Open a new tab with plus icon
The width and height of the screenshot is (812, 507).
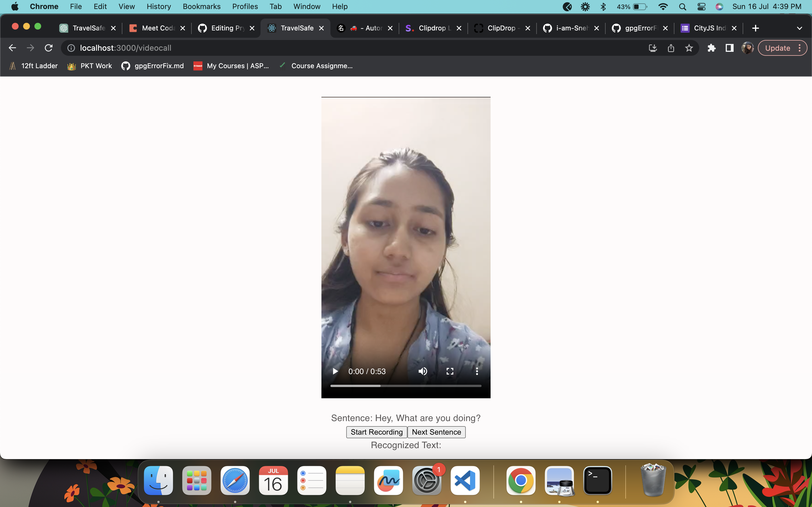coord(755,28)
